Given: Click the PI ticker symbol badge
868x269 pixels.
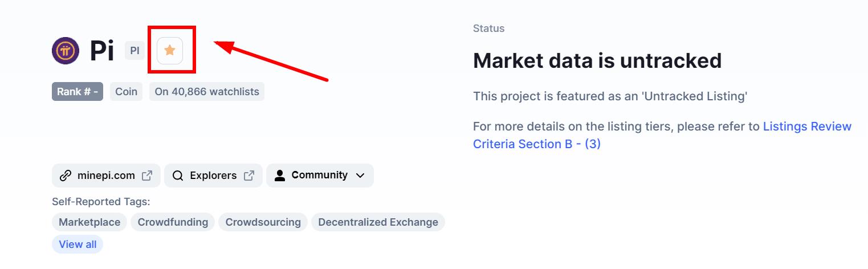Looking at the screenshot, I should point(135,51).
